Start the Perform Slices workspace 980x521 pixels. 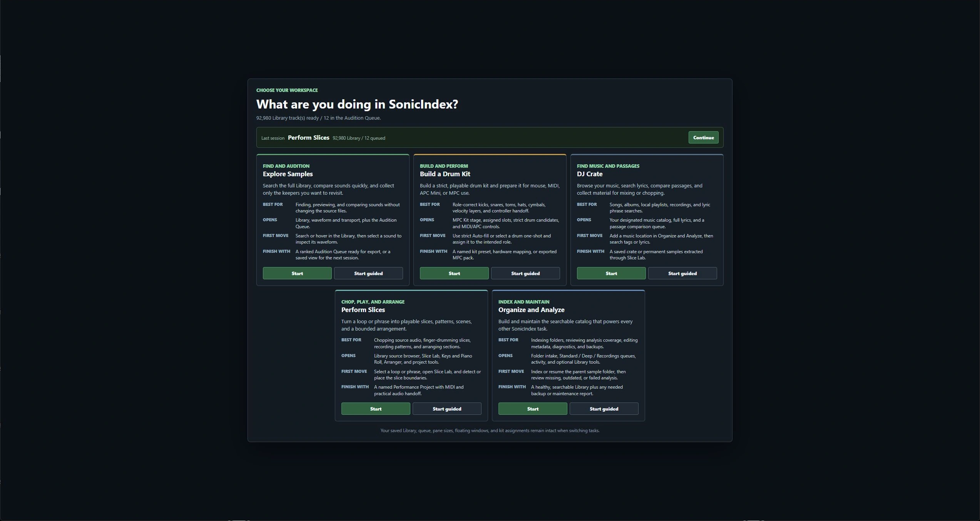coord(376,409)
